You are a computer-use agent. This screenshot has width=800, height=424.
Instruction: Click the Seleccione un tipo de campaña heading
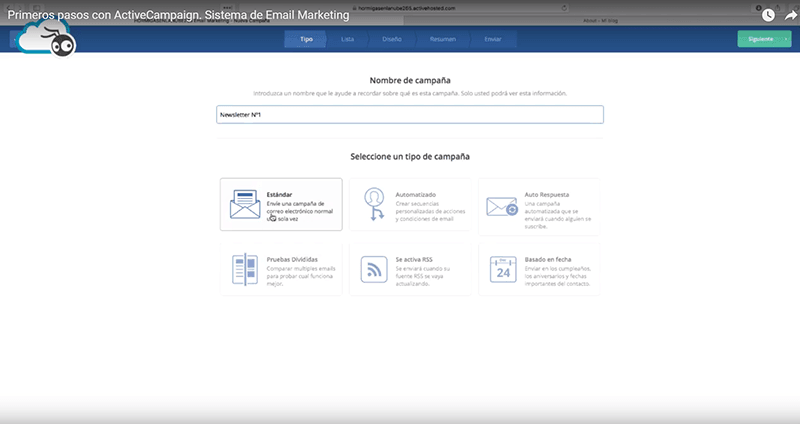coord(410,157)
